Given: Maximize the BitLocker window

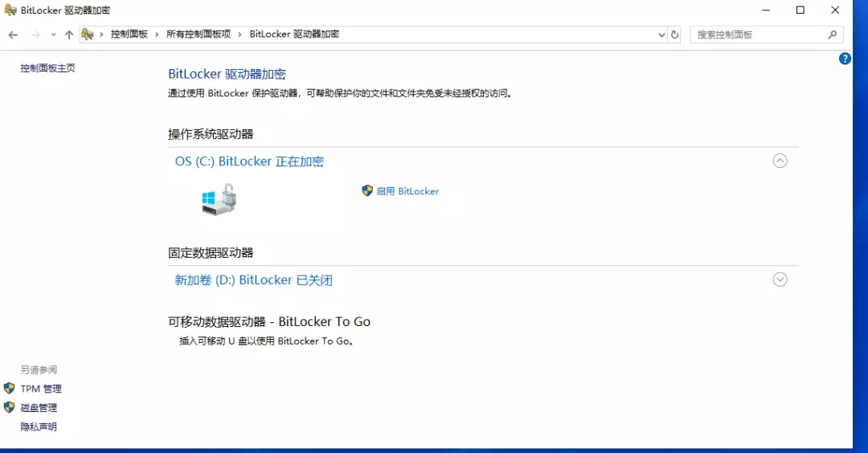Looking at the screenshot, I should coord(800,10).
